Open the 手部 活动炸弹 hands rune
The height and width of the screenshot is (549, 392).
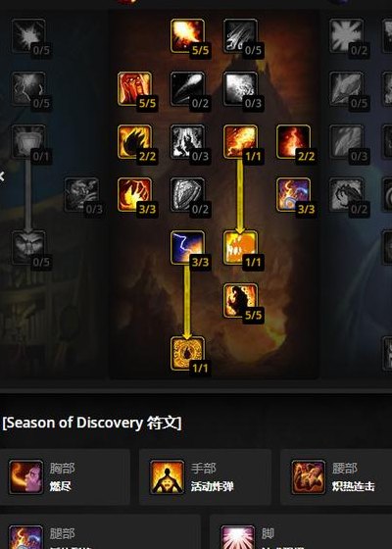(205, 477)
